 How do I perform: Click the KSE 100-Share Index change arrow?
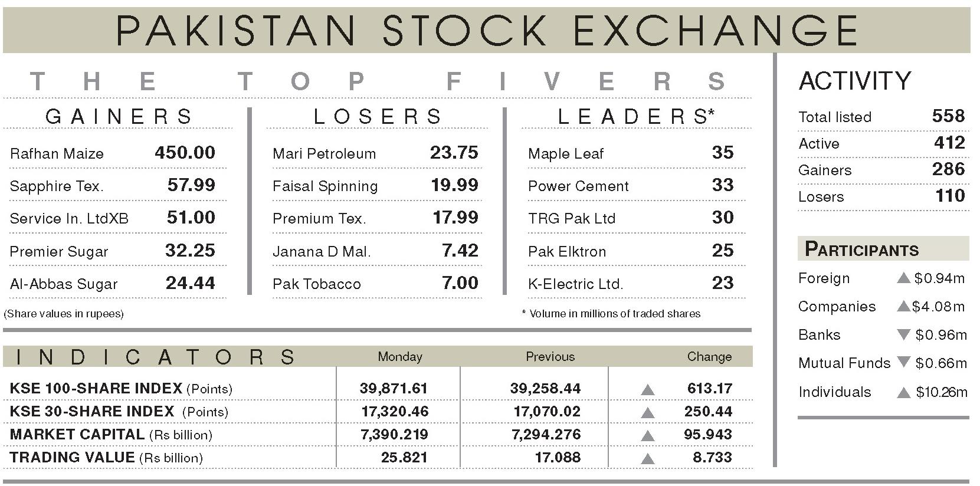click(x=647, y=389)
